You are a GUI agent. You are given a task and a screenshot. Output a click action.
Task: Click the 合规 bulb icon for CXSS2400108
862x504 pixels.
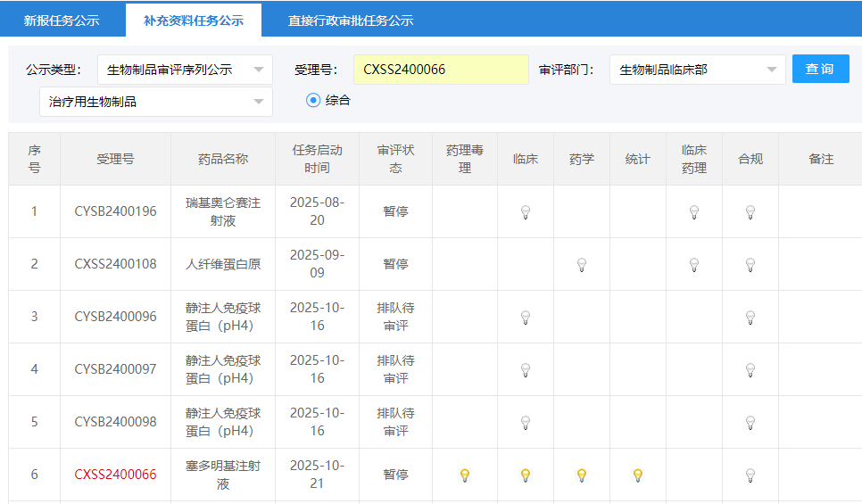click(x=750, y=265)
